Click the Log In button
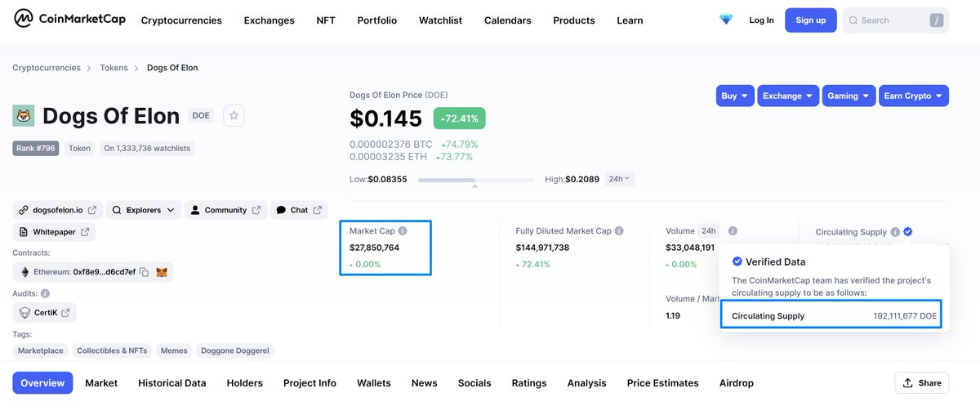 761,20
